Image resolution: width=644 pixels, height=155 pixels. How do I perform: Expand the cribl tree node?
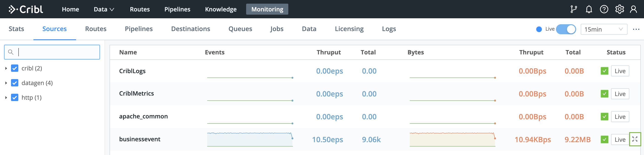(x=6, y=68)
